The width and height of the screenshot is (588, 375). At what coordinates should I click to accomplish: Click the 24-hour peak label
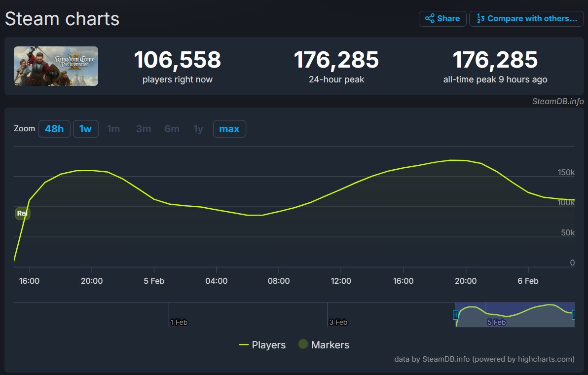click(336, 79)
